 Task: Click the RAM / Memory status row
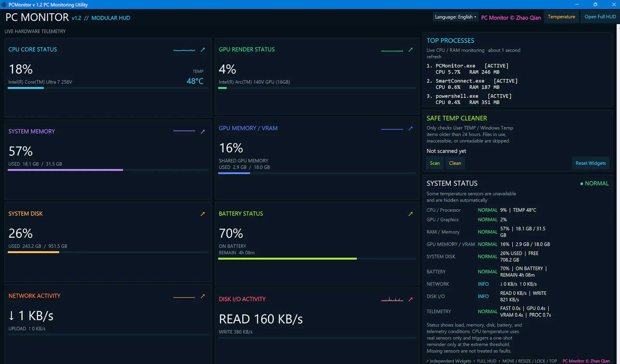488,232
